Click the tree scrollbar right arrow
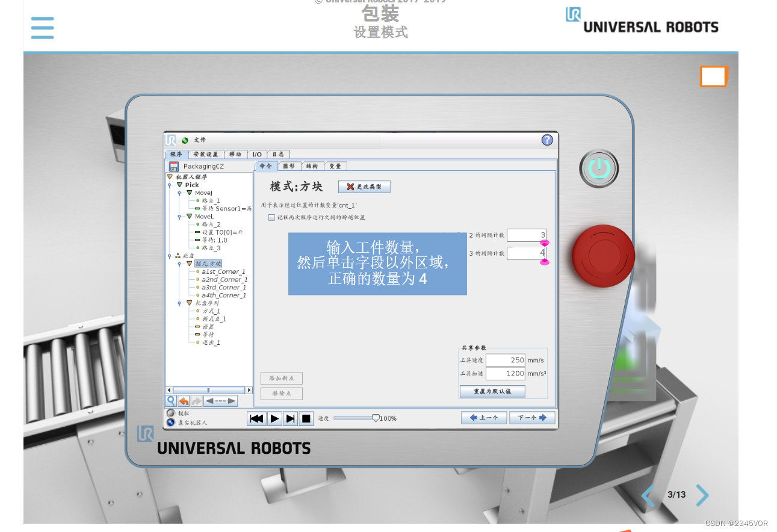The height and width of the screenshot is (532, 777). (249, 390)
